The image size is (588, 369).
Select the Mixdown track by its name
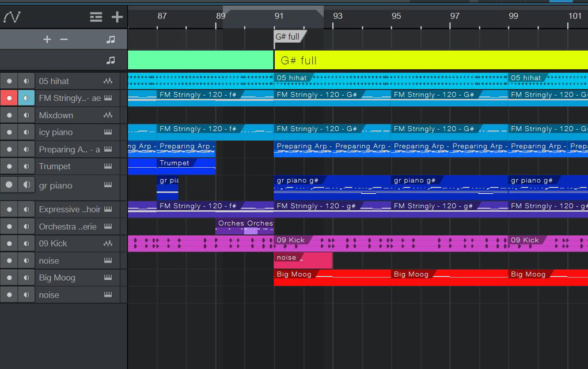(x=56, y=115)
